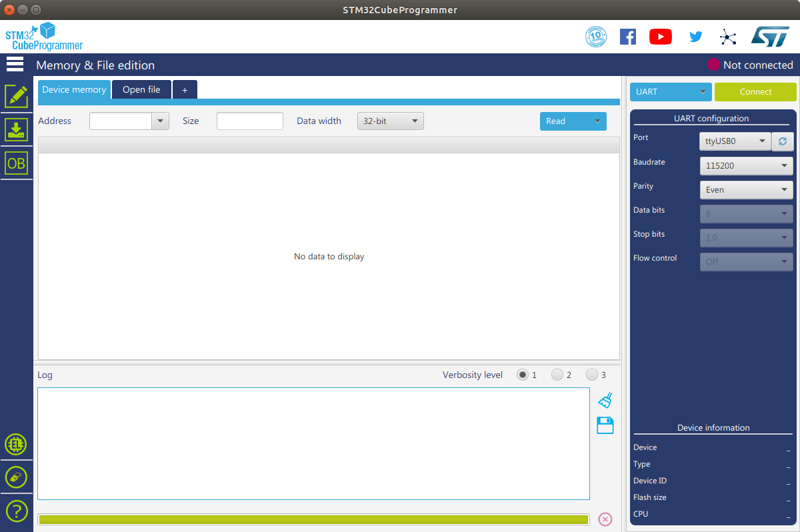
Task: Open the Erasing & Programming download icon
Action: click(x=17, y=129)
